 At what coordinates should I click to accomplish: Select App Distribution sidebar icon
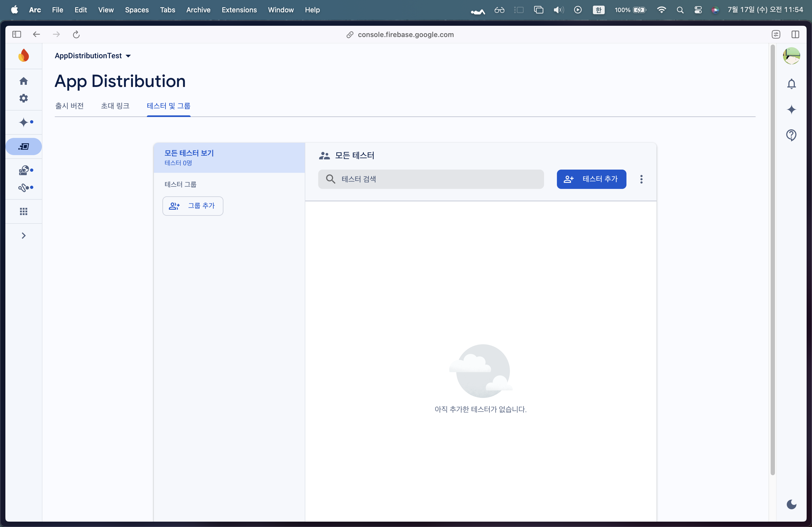[24, 147]
